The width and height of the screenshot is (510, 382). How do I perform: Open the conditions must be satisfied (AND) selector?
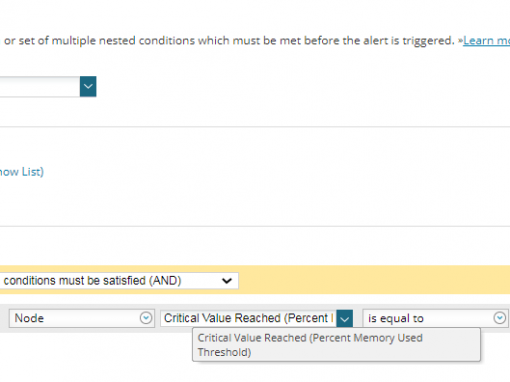(x=119, y=281)
